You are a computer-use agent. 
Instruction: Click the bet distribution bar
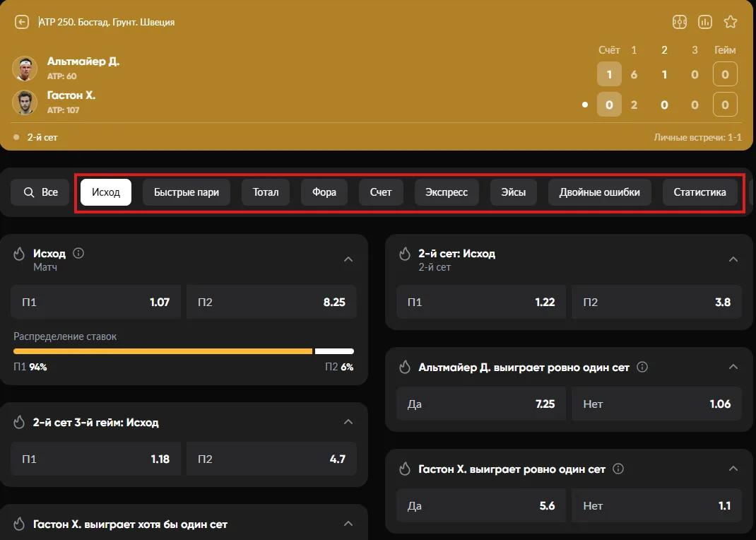(184, 351)
